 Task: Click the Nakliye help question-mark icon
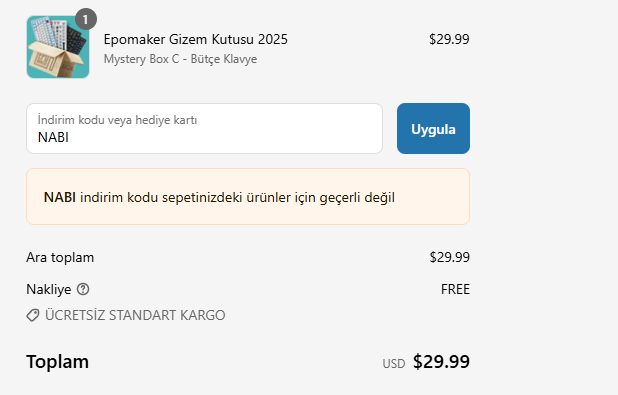coord(83,289)
